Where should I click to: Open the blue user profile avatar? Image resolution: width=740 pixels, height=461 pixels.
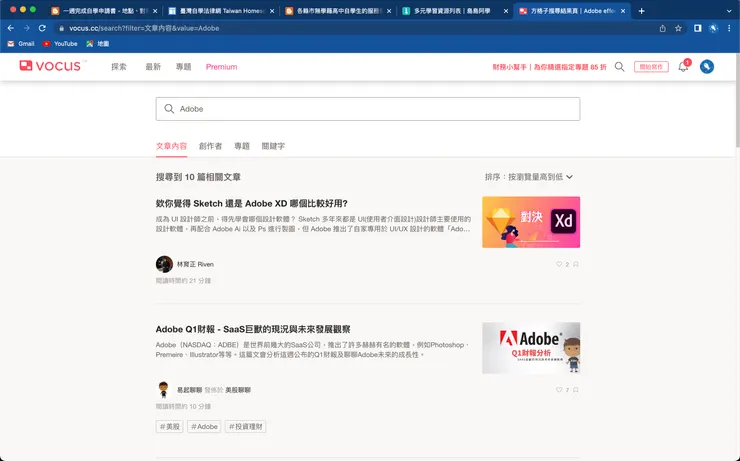(x=706, y=67)
